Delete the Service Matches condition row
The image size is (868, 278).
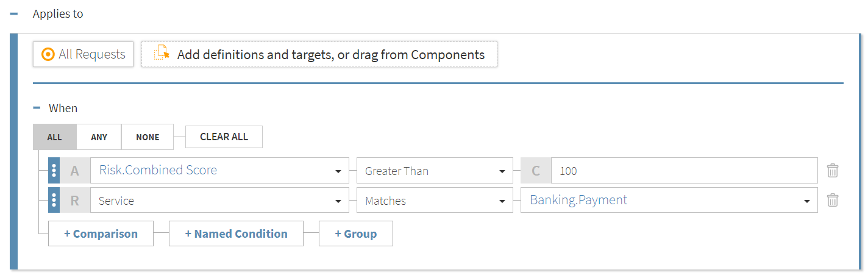(833, 200)
